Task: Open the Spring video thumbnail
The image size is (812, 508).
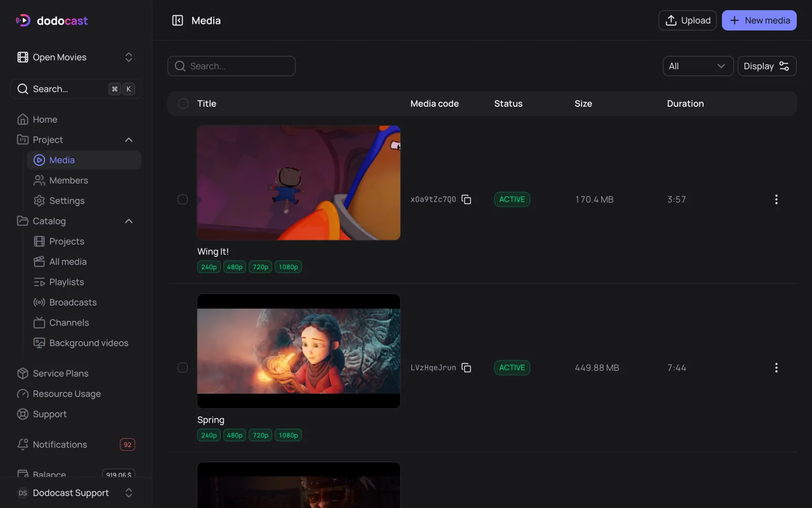Action: coord(299,351)
